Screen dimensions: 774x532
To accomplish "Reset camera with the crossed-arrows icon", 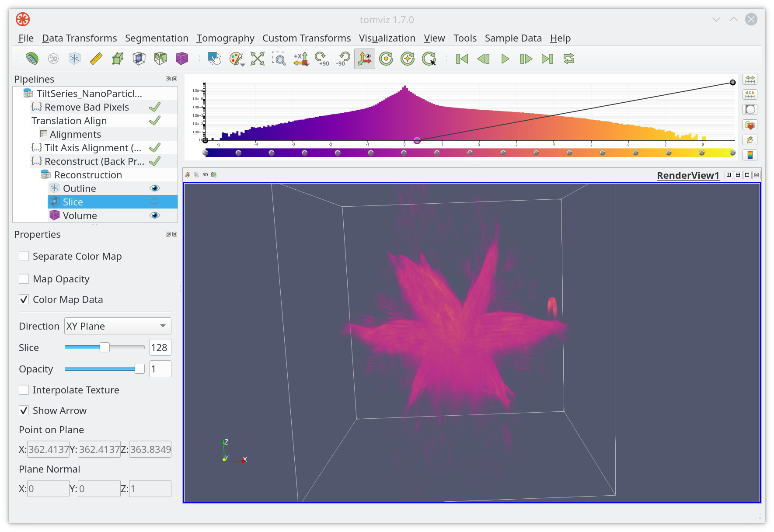I will 258,59.
